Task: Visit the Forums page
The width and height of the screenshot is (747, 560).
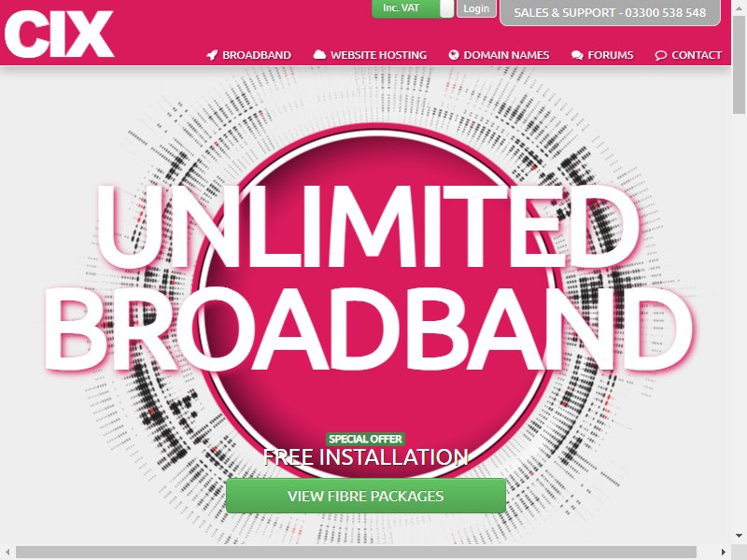Action: click(602, 55)
